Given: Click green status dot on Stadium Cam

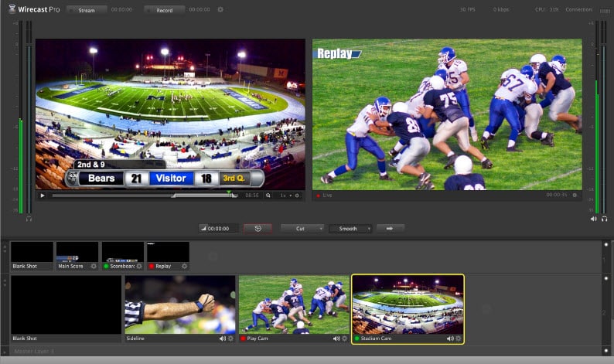Looking at the screenshot, I should [x=356, y=338].
